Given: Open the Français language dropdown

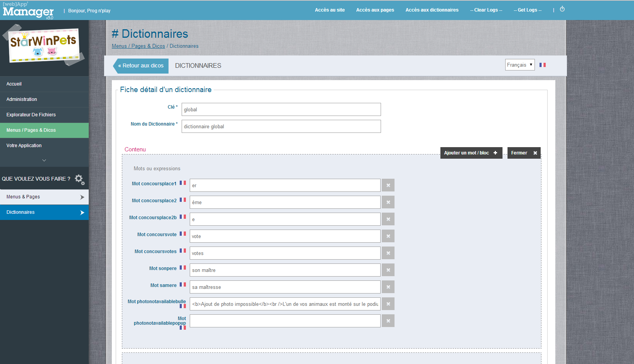Looking at the screenshot, I should [519, 65].
